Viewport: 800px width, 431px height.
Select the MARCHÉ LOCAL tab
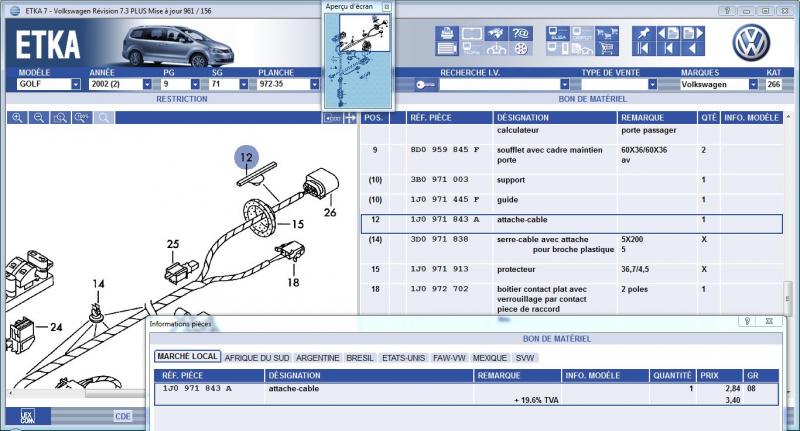(187, 357)
